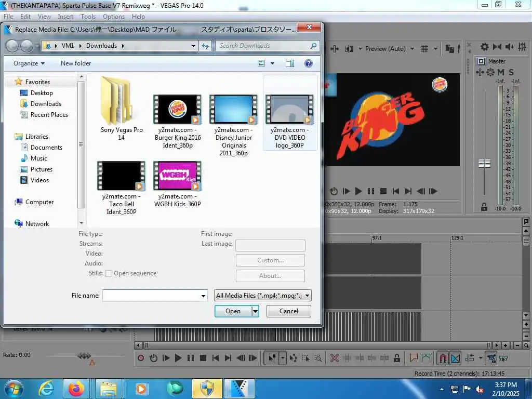Toggle the Master fader channel lock icon

[x=484, y=207]
